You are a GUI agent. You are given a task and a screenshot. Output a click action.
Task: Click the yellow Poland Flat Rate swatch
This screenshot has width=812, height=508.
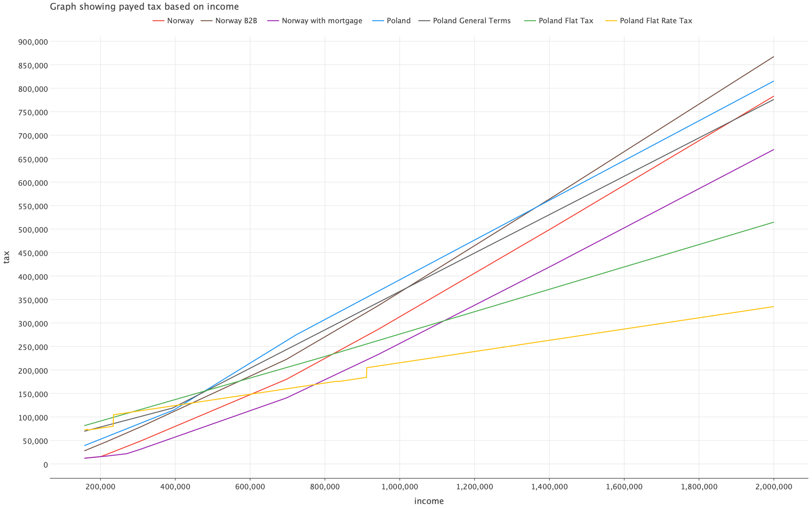click(x=611, y=21)
